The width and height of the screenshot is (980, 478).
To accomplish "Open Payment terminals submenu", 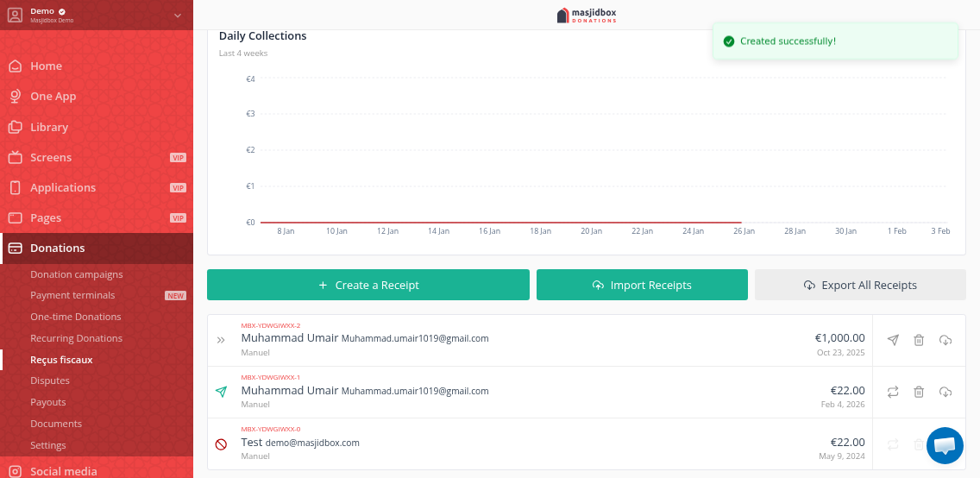I will 72,295.
